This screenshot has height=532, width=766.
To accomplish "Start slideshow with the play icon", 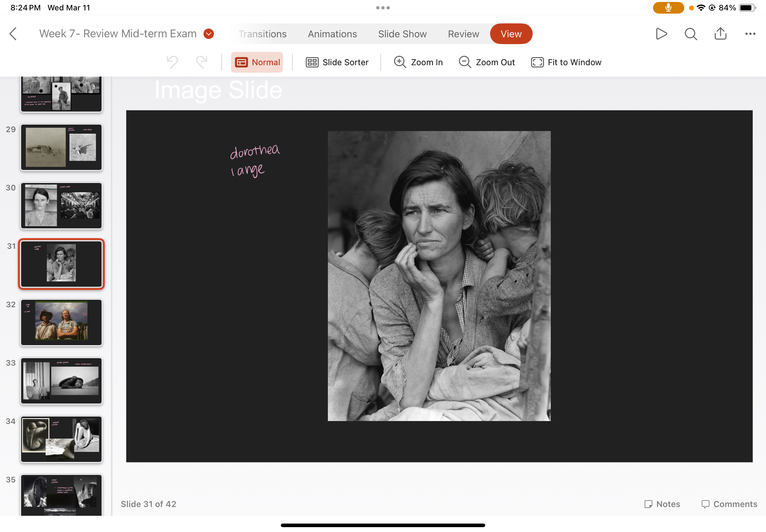I will point(661,34).
